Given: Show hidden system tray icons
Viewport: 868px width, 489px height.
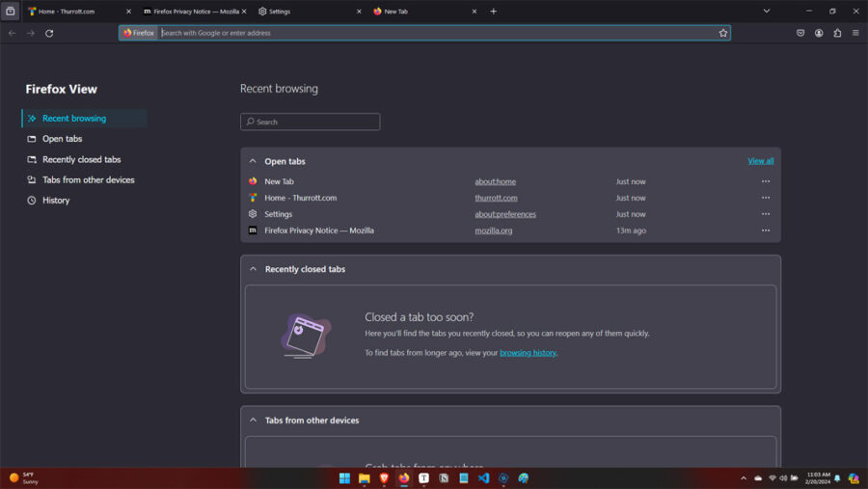Looking at the screenshot, I should 744,478.
